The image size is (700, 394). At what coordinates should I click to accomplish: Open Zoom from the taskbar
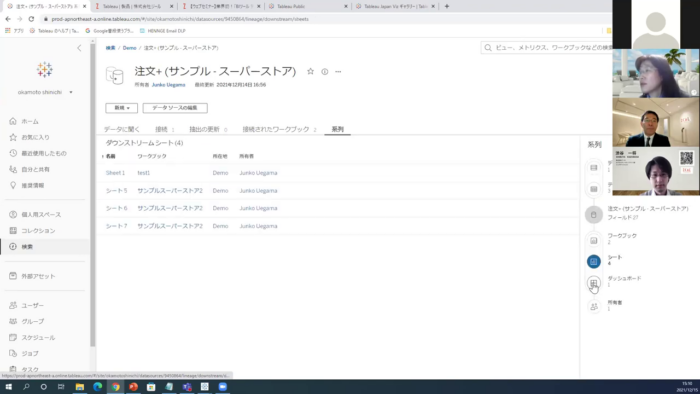point(222,387)
